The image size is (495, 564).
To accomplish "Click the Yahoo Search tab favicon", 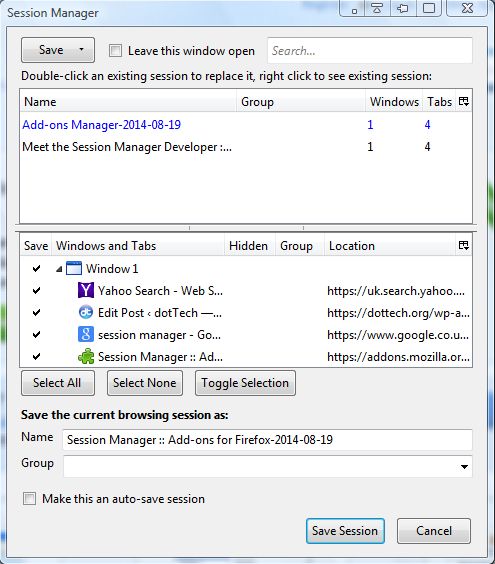I will click(86, 290).
